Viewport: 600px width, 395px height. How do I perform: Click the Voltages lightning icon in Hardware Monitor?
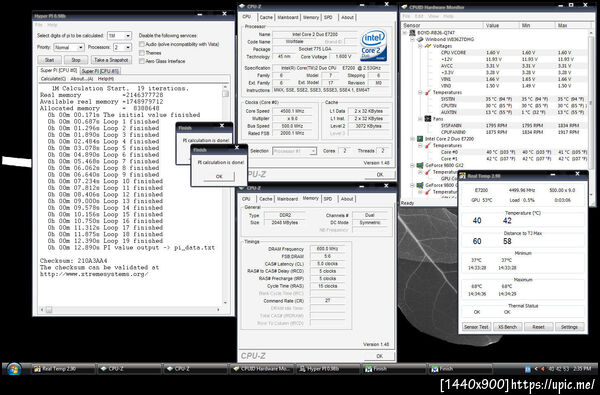(428, 46)
